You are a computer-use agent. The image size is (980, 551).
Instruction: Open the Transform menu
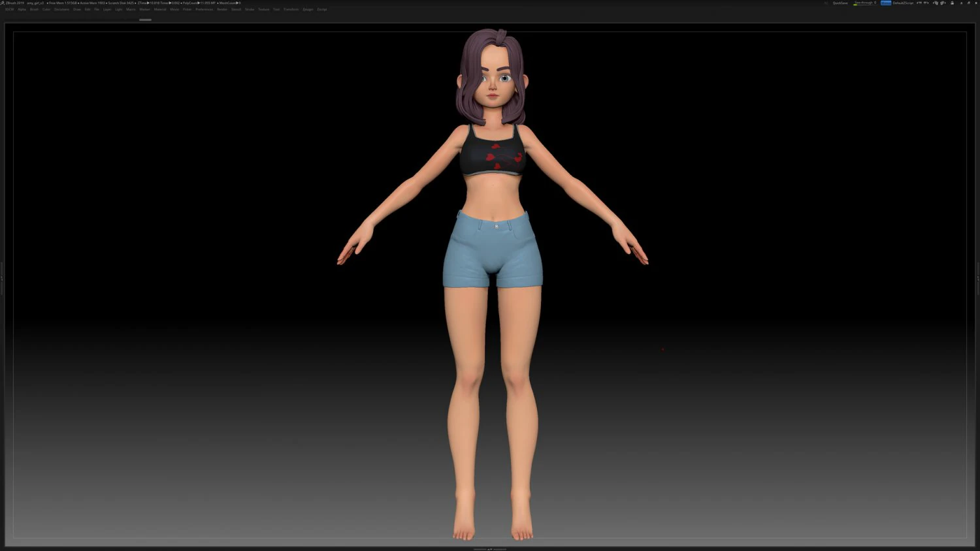tap(291, 9)
